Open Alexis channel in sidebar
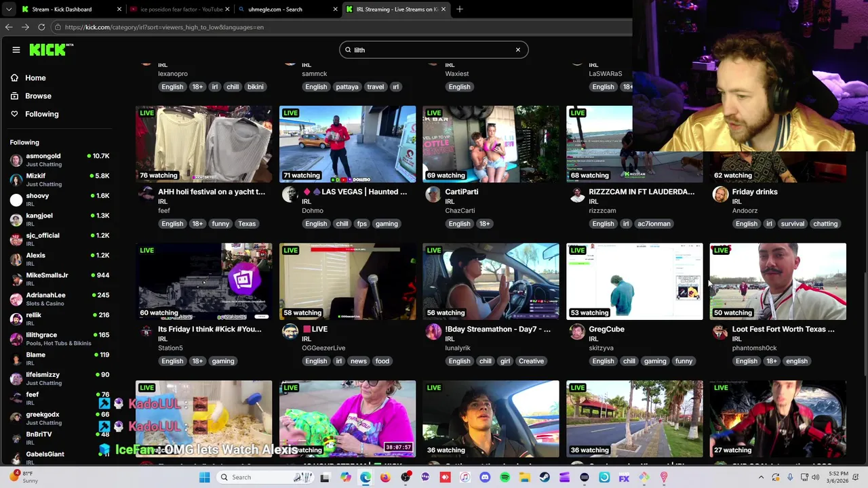The image size is (868, 488). click(59, 259)
